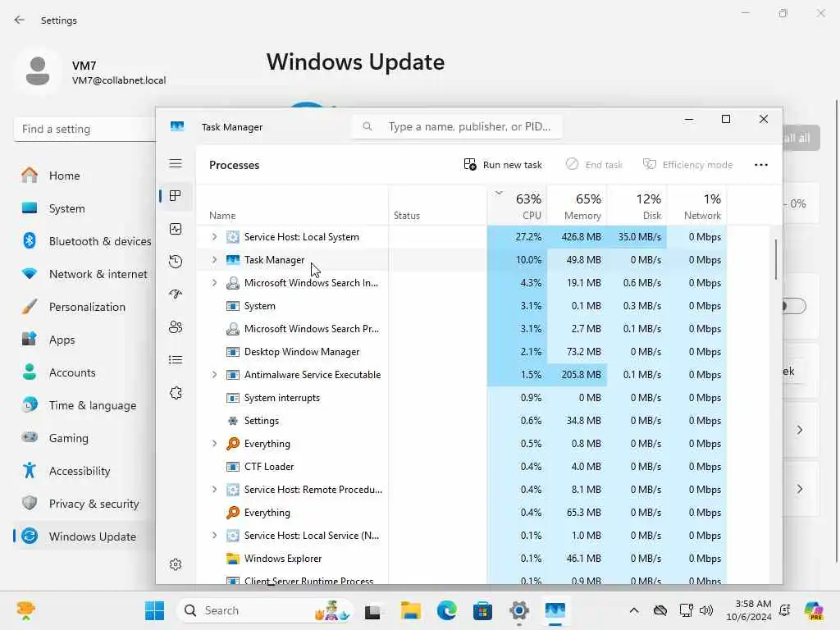Image resolution: width=840 pixels, height=630 pixels.
Task: Sort processes by Network column
Action: (697, 206)
